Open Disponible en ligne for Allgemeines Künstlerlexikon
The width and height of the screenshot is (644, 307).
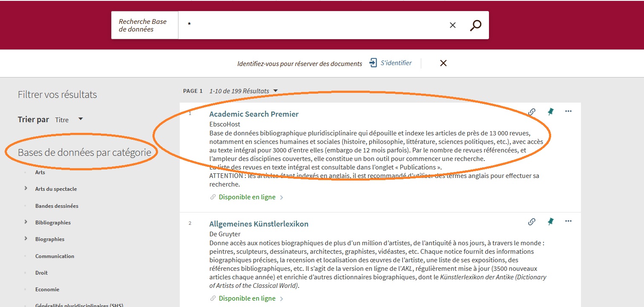tap(247, 298)
